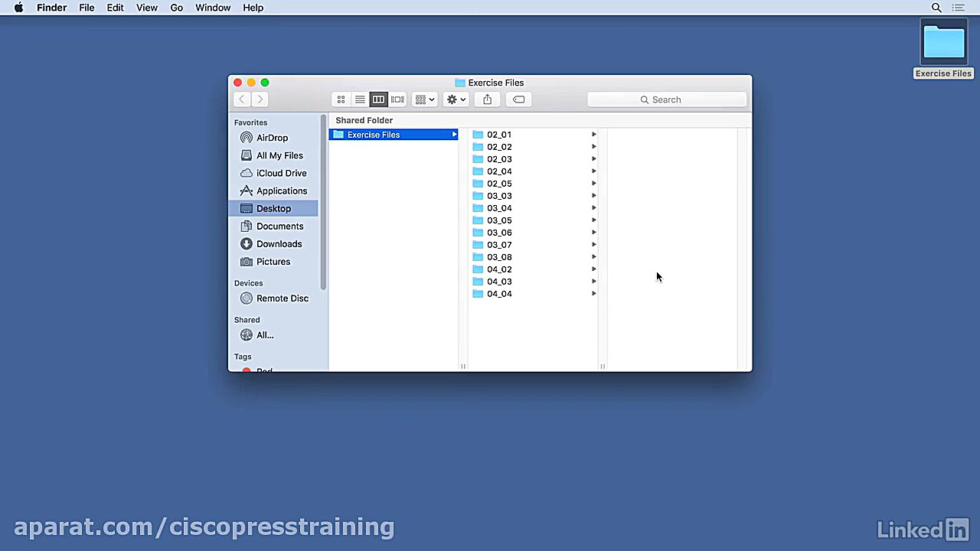Open Notification Center in menu bar
980x551 pixels.
(x=959, y=8)
